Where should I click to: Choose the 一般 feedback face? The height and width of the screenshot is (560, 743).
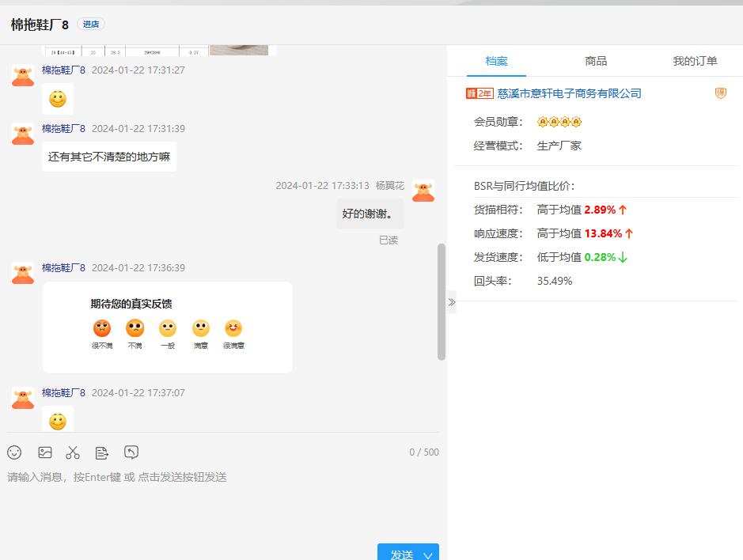tap(168, 328)
